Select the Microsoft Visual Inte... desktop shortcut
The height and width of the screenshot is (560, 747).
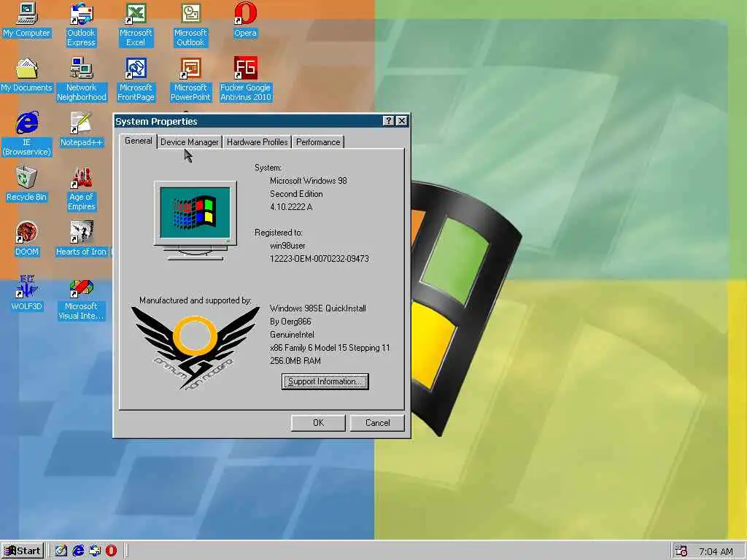click(82, 298)
